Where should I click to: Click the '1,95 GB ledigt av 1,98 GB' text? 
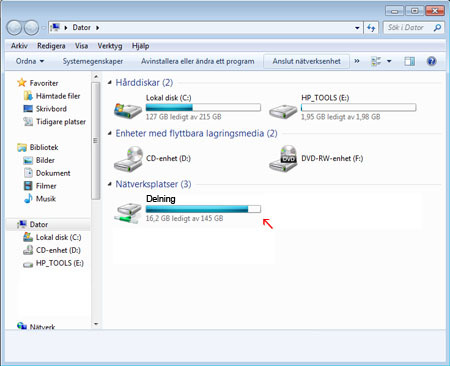pyautogui.click(x=341, y=117)
